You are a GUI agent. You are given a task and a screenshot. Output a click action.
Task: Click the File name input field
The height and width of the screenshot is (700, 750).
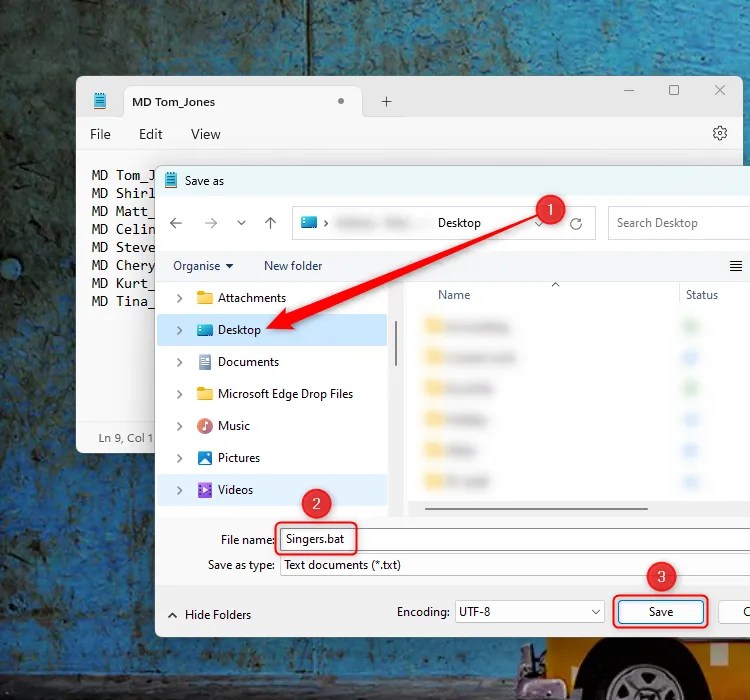pyautogui.click(x=515, y=539)
